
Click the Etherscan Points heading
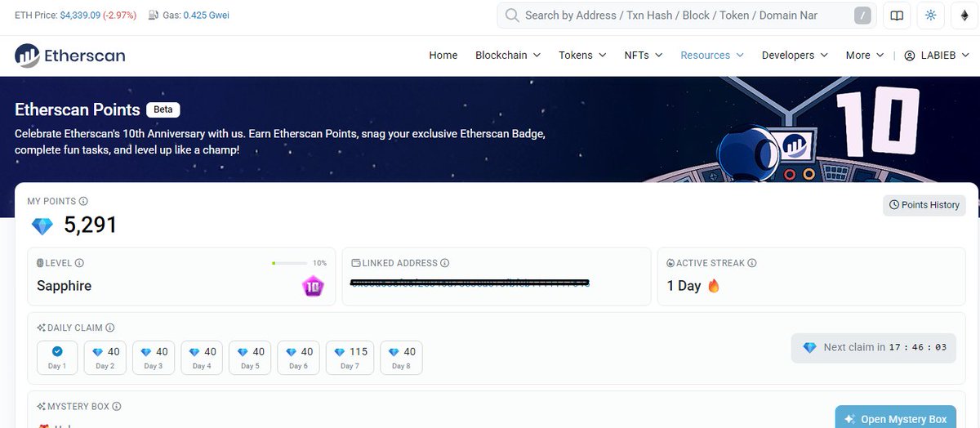point(78,109)
